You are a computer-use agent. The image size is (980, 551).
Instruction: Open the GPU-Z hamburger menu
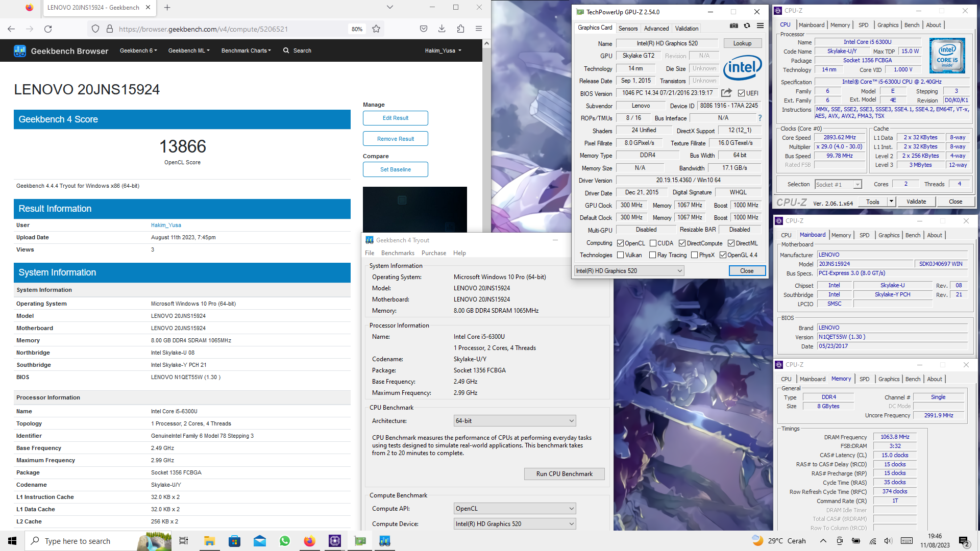tap(760, 26)
